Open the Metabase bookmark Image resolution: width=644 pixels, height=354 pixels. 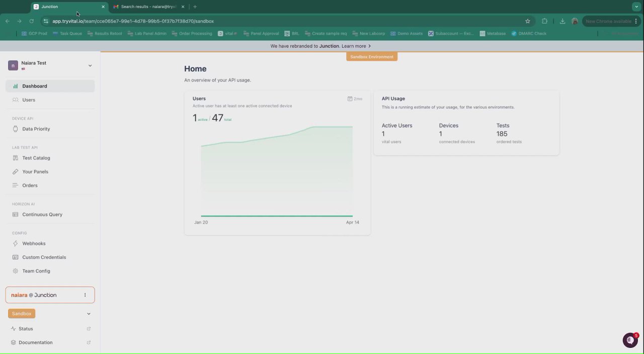pyautogui.click(x=493, y=34)
